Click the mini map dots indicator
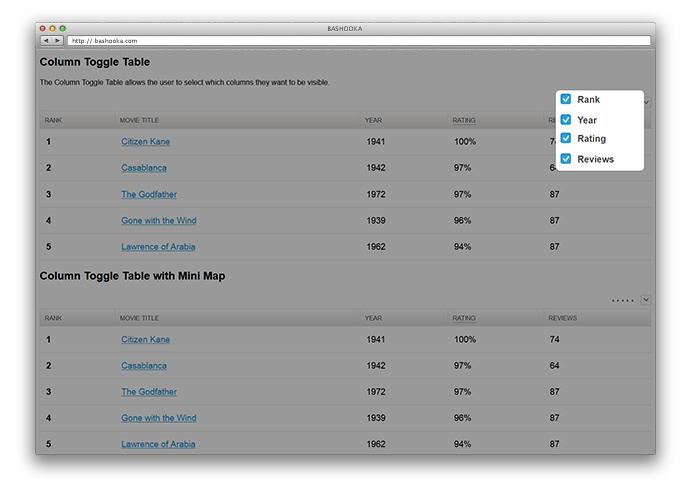The width and height of the screenshot is (690, 486). pos(622,300)
